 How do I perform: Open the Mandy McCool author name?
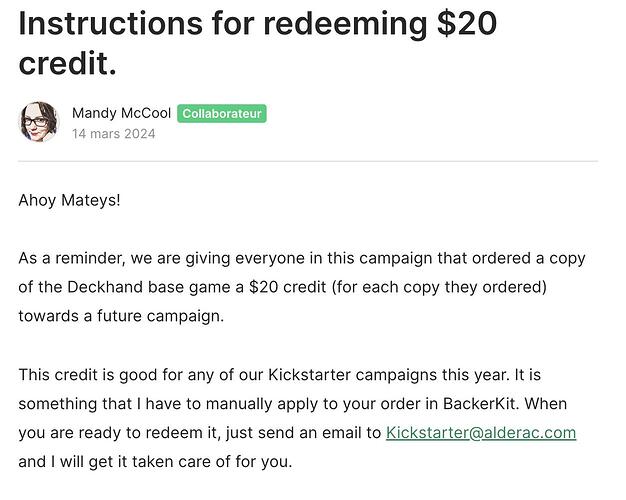121,113
